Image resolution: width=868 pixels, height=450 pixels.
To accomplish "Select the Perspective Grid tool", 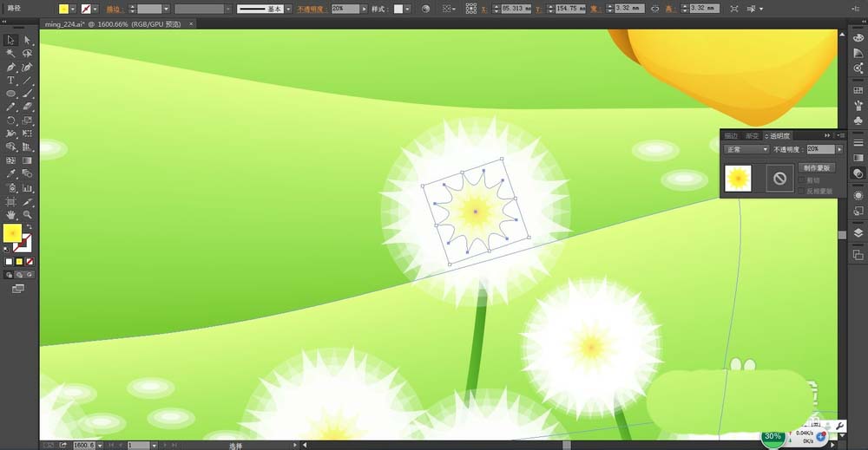I will pyautogui.click(x=27, y=147).
